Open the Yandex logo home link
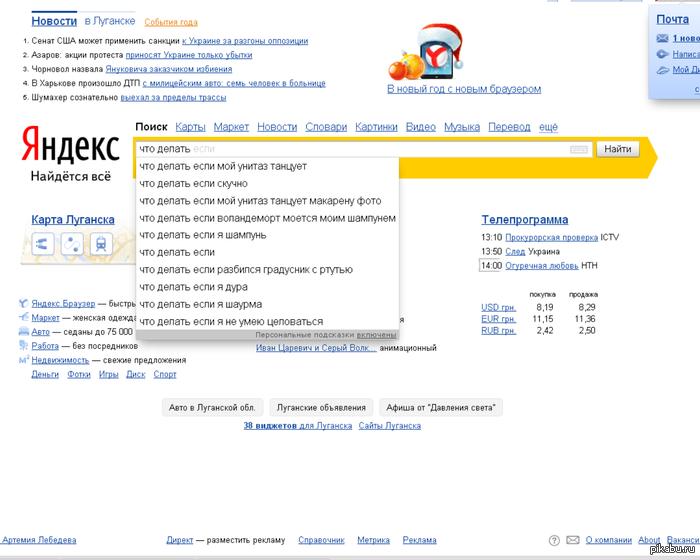Image resolution: width=700 pixels, height=560 pixels. (71, 144)
